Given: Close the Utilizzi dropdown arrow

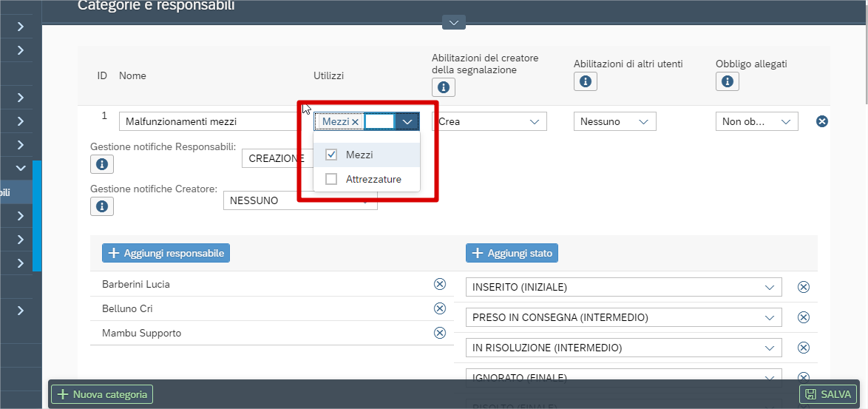Looking at the screenshot, I should point(407,121).
